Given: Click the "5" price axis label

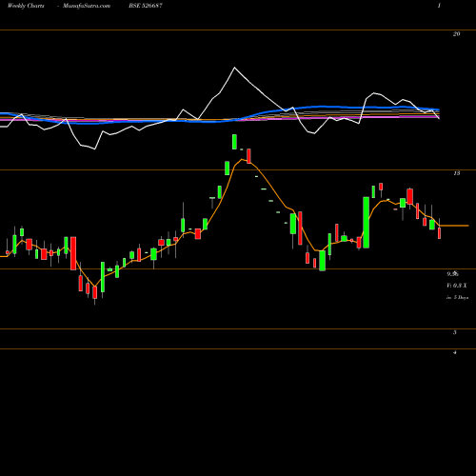Looking at the screenshot, I should tap(455, 332).
